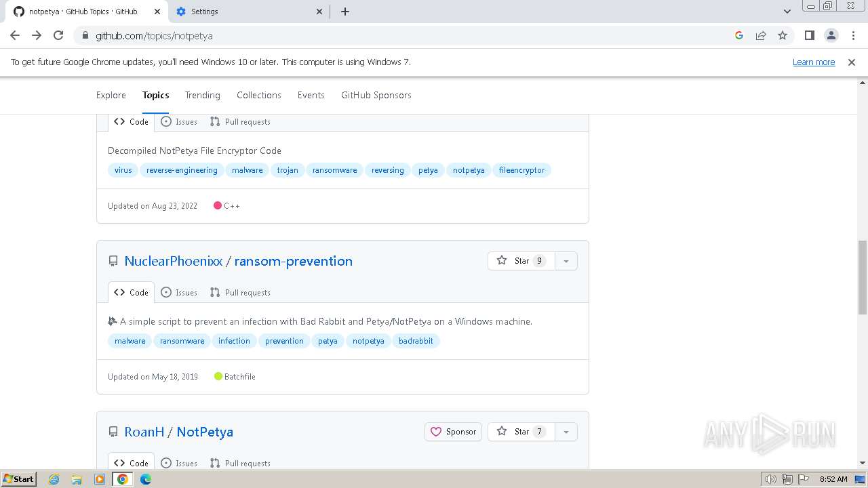Reload the current page
Screen dimensions: 868x488
tap(58, 35)
